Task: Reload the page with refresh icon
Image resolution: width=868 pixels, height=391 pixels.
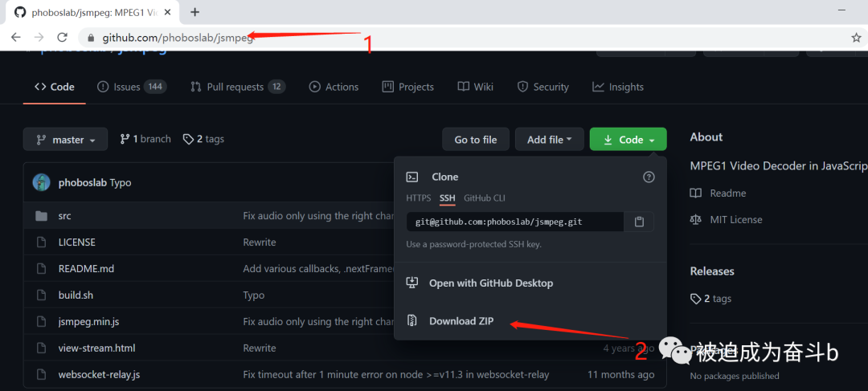Action: (63, 37)
